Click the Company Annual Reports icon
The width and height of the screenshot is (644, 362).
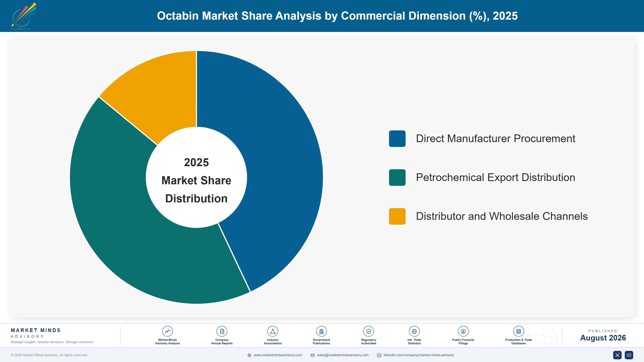pos(222,331)
